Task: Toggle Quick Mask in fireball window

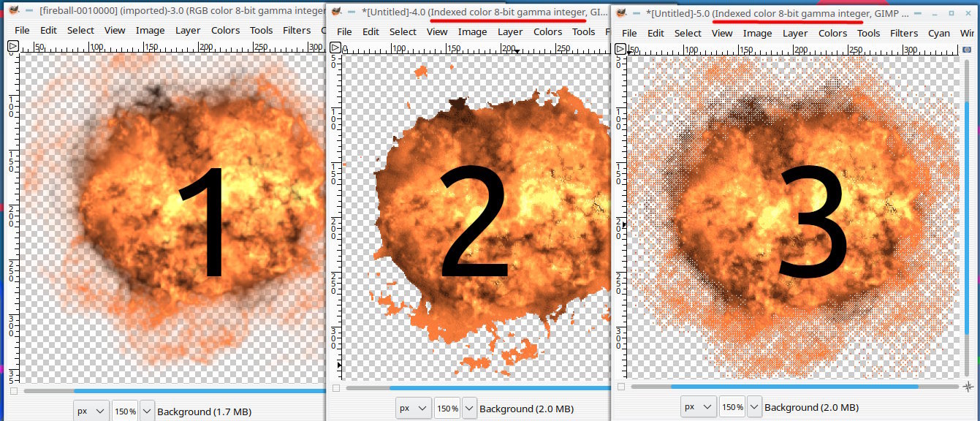Action: tap(13, 391)
